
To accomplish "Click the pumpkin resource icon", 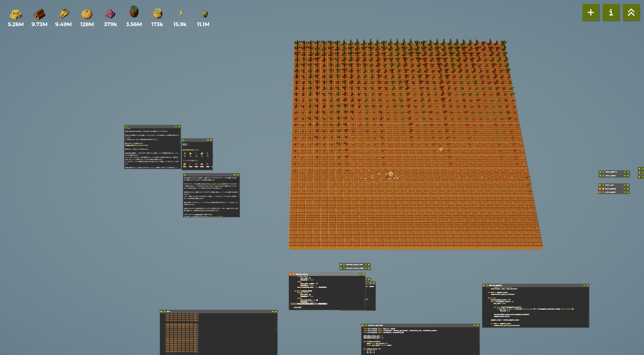I will click(x=87, y=14).
